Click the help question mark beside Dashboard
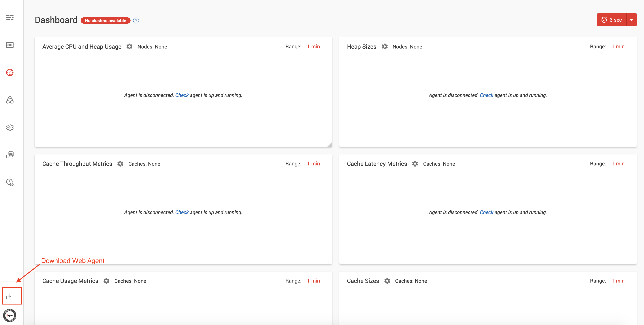This screenshot has width=644, height=325. click(x=136, y=20)
